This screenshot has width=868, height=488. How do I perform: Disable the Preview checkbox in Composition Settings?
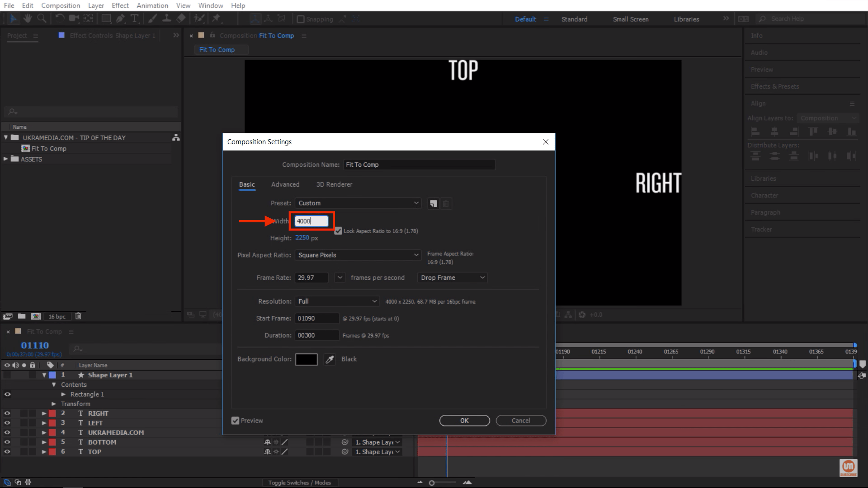point(235,420)
